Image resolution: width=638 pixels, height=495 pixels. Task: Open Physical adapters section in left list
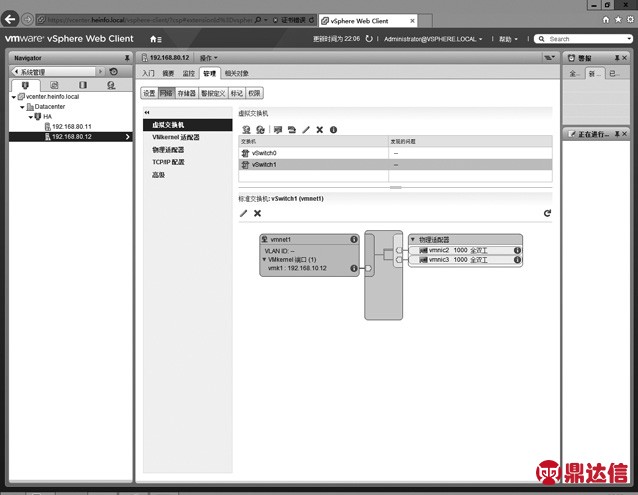tap(188, 150)
